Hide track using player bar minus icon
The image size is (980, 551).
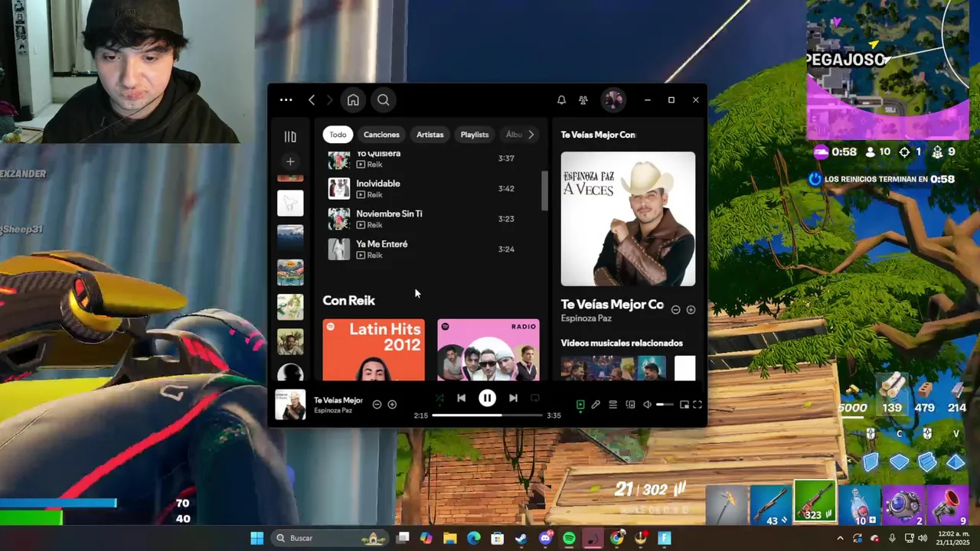point(377,404)
